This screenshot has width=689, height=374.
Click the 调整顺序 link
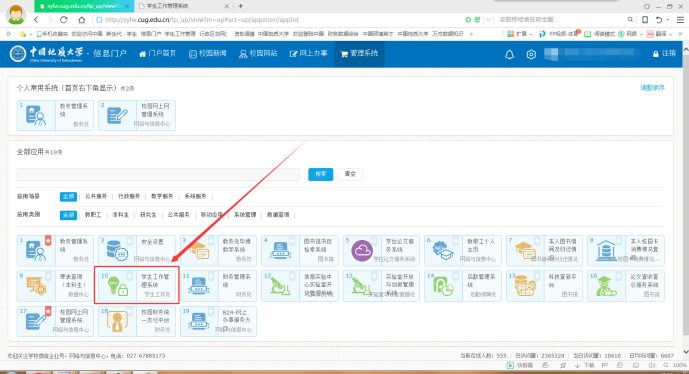653,88
